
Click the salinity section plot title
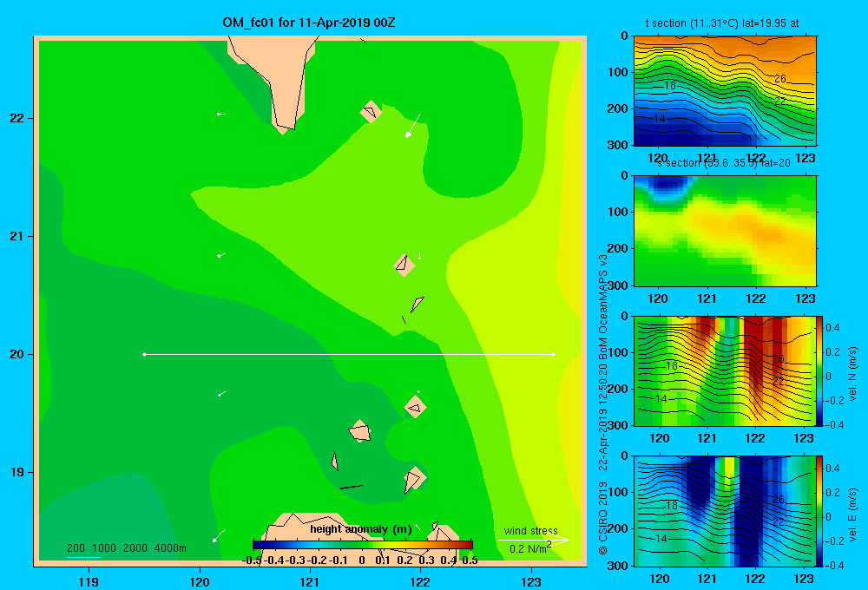(724, 163)
